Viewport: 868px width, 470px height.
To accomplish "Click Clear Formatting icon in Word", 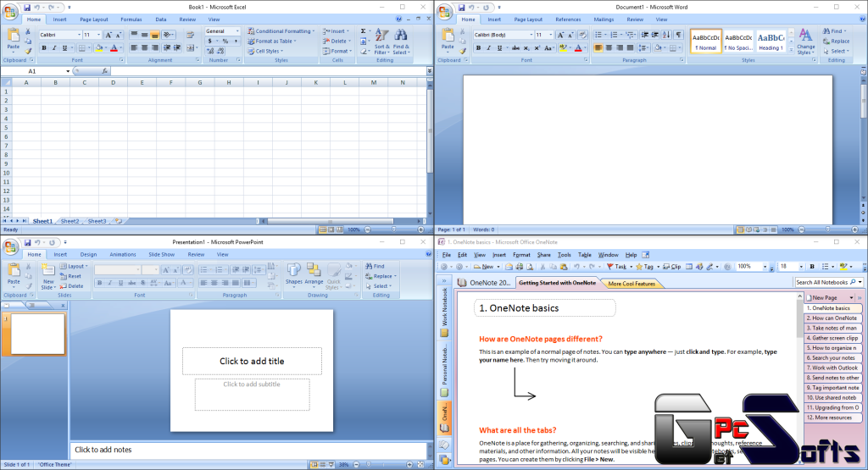I will (582, 35).
